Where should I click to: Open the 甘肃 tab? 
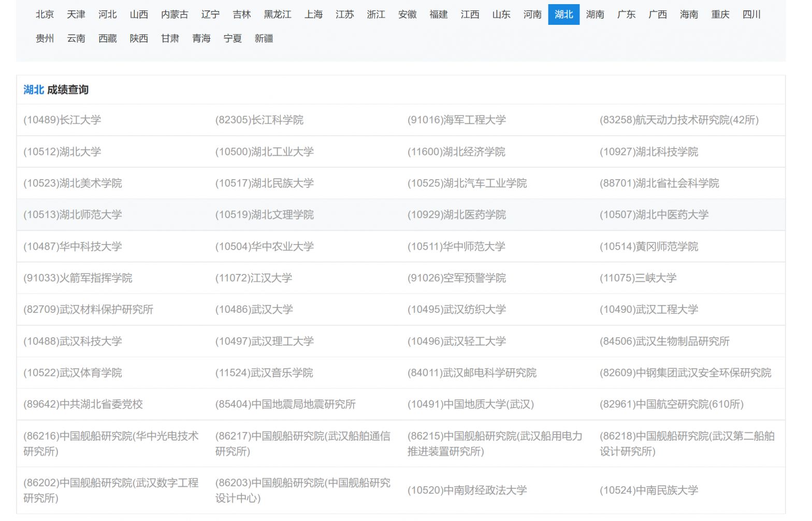coord(170,38)
